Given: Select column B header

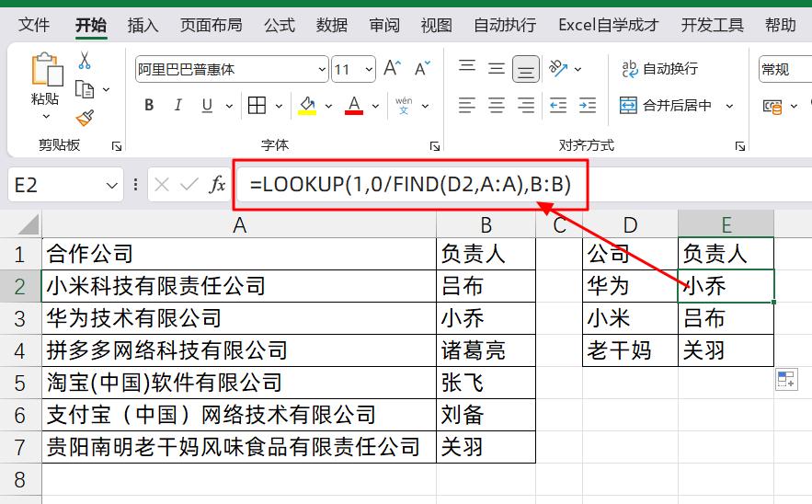Looking at the screenshot, I should pos(486,224).
